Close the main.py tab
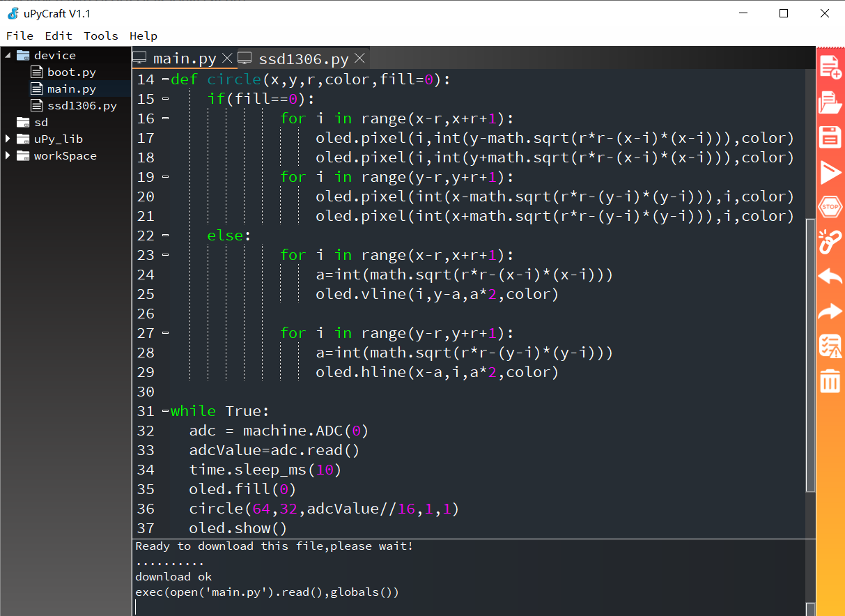845x616 pixels. (x=226, y=59)
